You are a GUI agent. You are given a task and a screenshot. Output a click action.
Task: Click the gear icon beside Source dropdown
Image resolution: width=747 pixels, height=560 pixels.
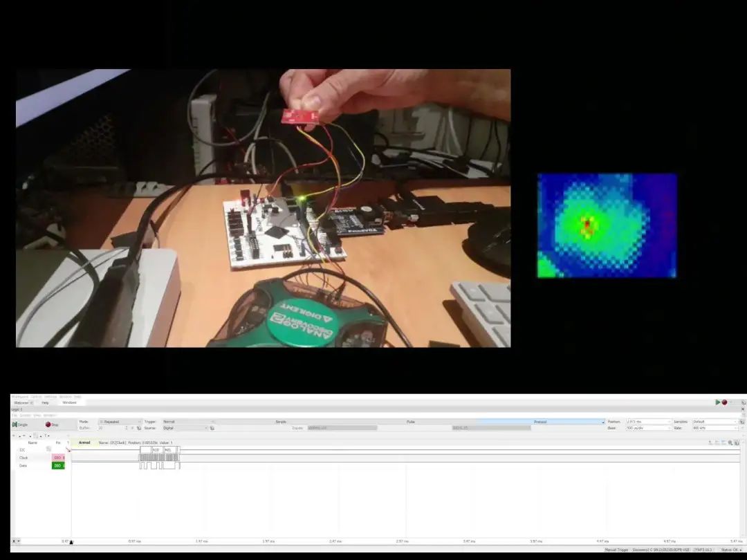tap(212, 428)
